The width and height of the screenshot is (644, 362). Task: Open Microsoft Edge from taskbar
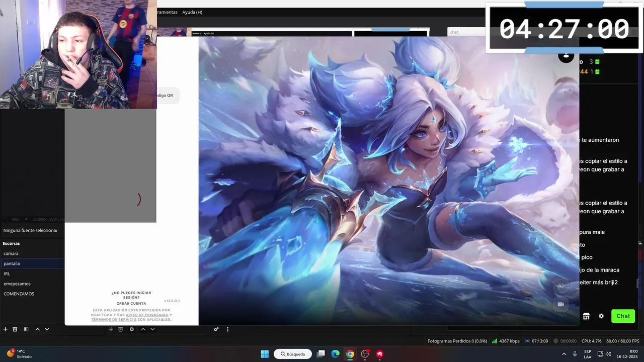pyautogui.click(x=336, y=354)
